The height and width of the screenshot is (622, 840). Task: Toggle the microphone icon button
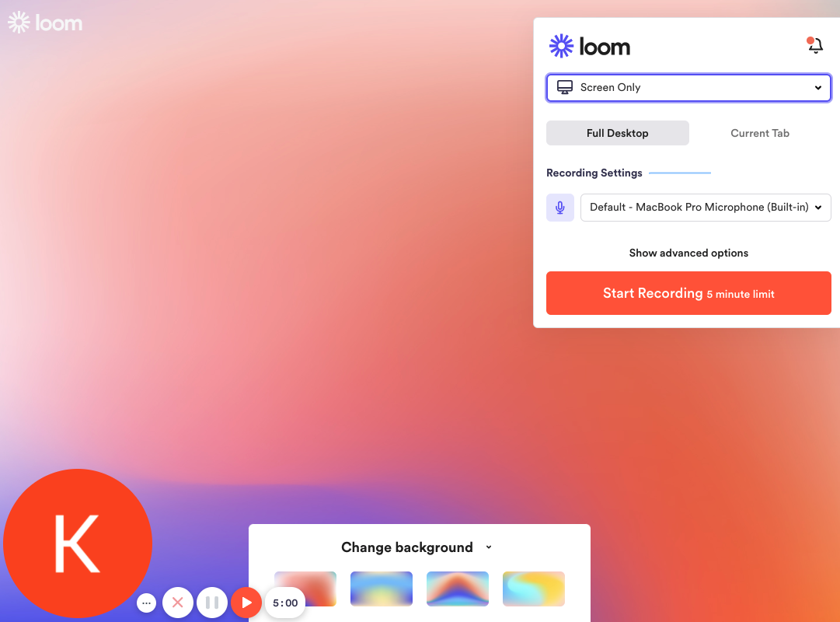(559, 208)
